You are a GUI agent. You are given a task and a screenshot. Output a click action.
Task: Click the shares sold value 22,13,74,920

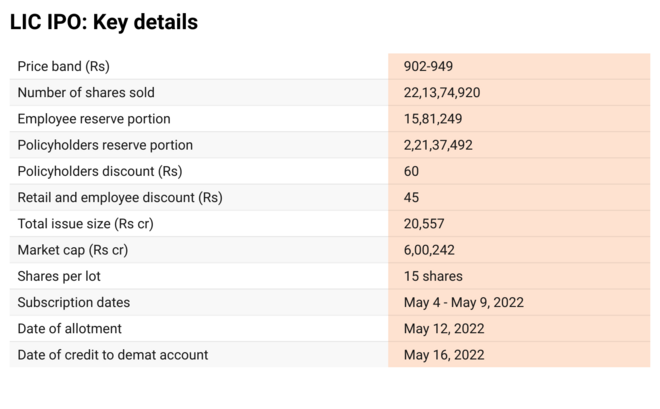[442, 92]
